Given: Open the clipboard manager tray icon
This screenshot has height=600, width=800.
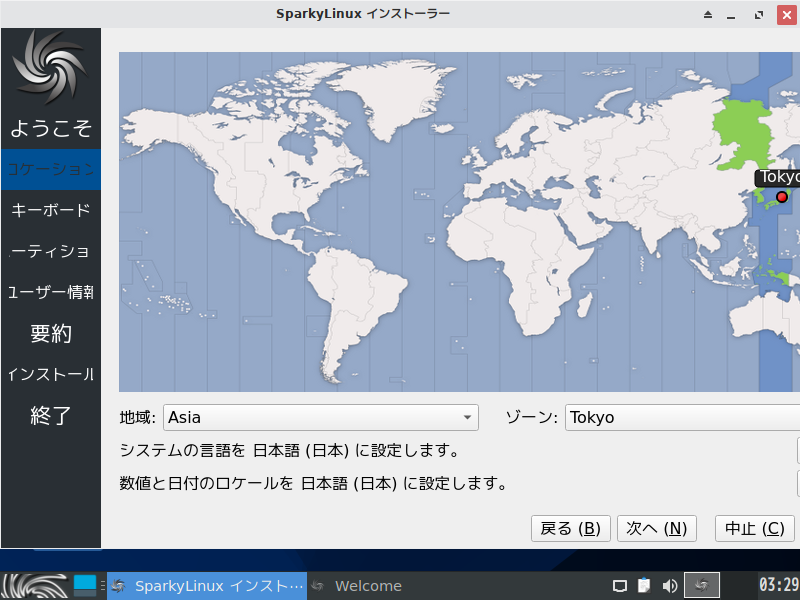Looking at the screenshot, I should pos(644,585).
